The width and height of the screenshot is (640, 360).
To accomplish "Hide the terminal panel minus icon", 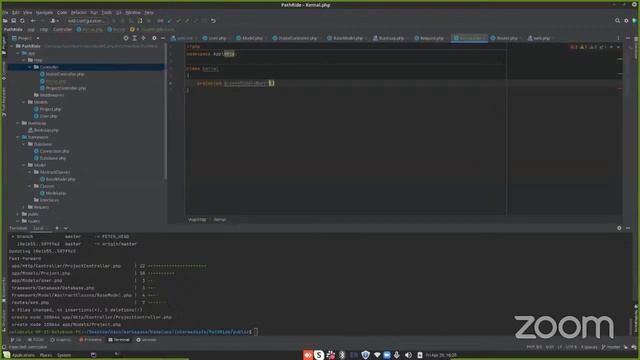I will pyautogui.click(x=628, y=228).
